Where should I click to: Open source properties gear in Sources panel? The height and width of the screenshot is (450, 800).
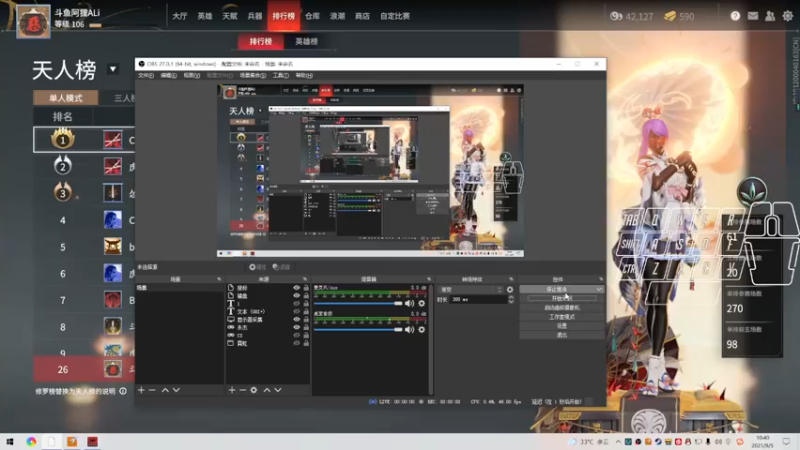click(254, 390)
